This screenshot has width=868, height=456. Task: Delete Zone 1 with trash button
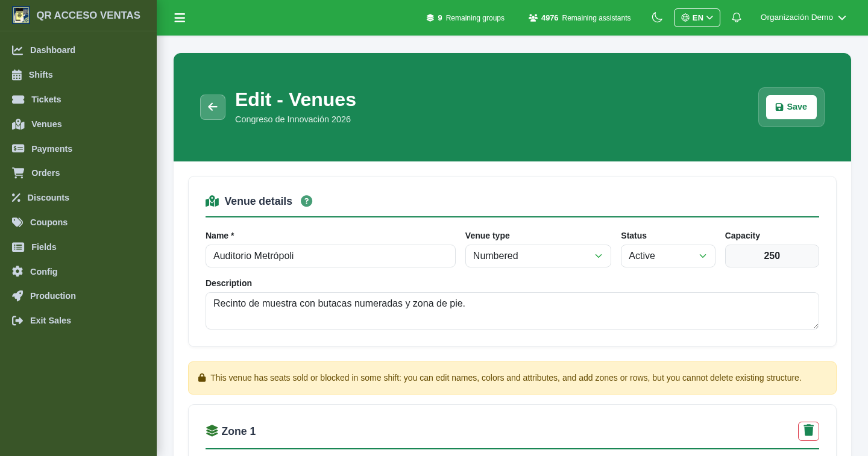tap(808, 431)
